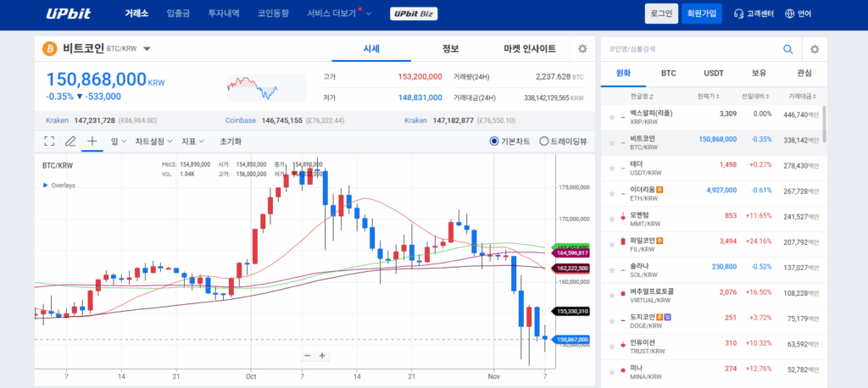Sort list by 전일대비 column
868x388 pixels.
click(x=755, y=97)
